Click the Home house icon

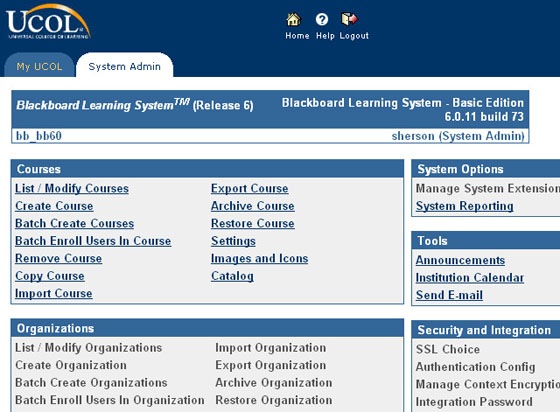(293, 19)
